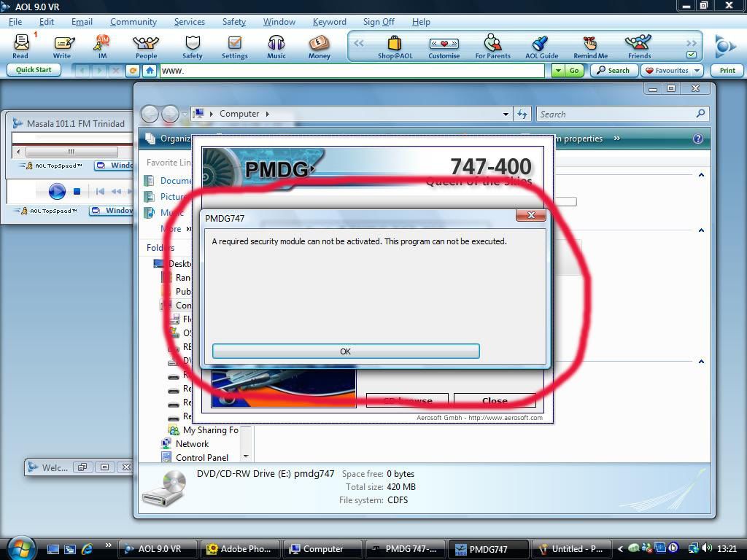Open the Email menu
The width and height of the screenshot is (747, 560).
82,22
